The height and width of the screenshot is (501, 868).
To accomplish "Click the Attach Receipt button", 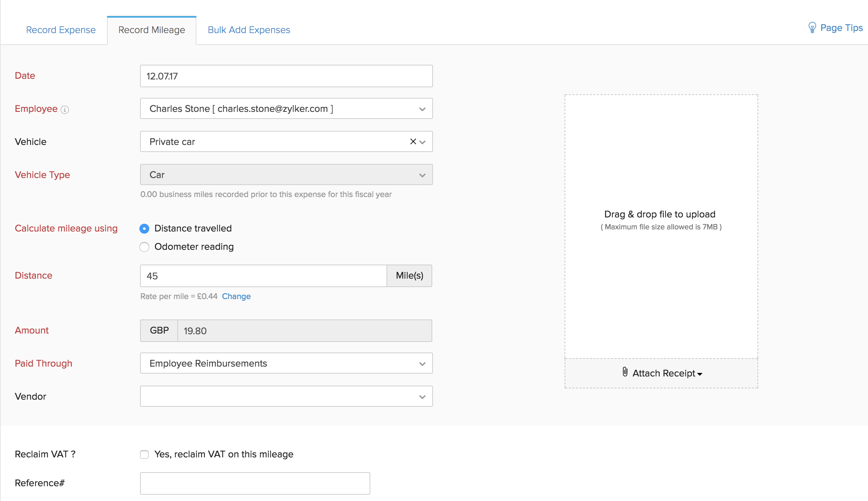I will pyautogui.click(x=662, y=373).
